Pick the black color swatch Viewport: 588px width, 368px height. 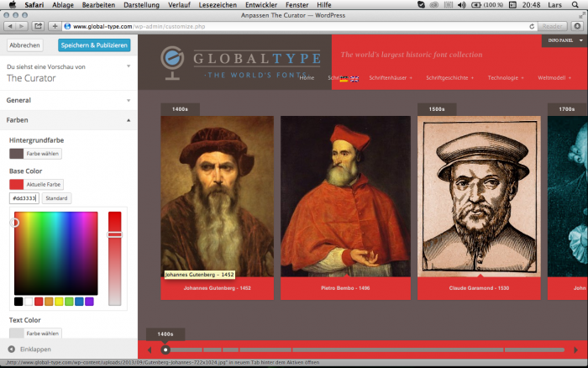(x=18, y=302)
